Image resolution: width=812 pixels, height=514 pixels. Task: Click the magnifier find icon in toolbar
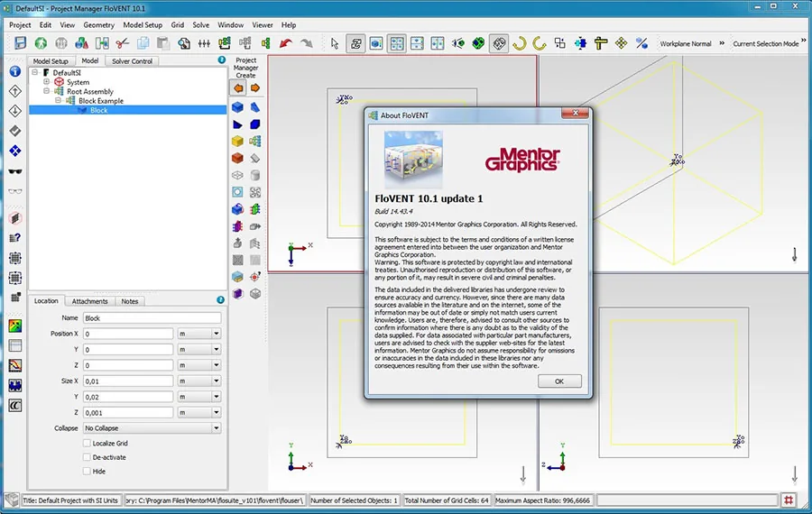(184, 43)
